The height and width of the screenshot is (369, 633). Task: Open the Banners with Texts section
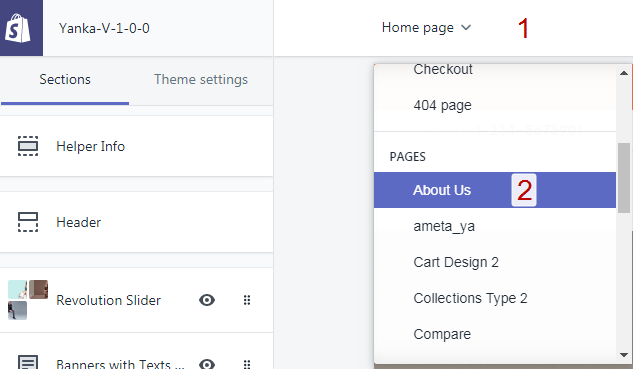136,351
